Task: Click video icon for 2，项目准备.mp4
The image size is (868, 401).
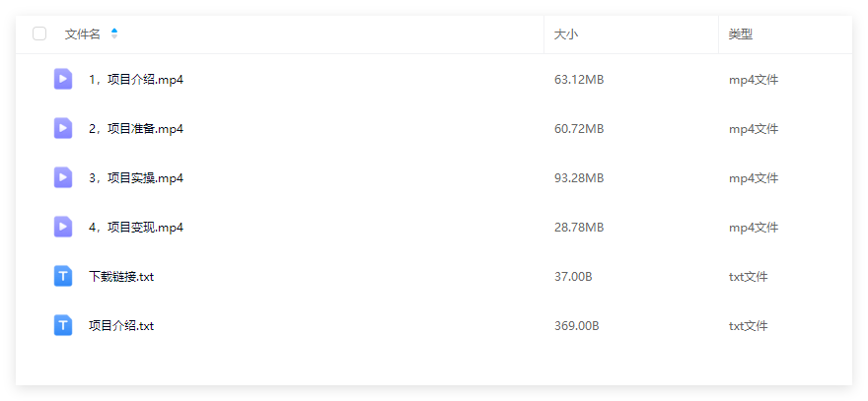Action: coord(62,128)
